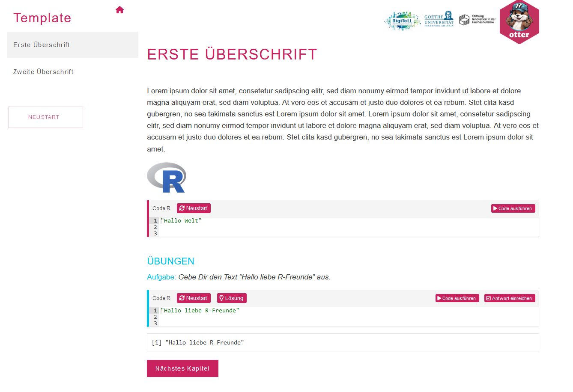
Task: Go to Nächstes Kapitel
Action: coord(182,368)
